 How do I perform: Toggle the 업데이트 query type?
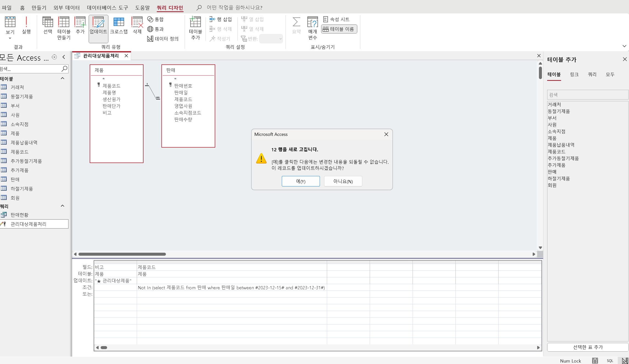pos(98,29)
